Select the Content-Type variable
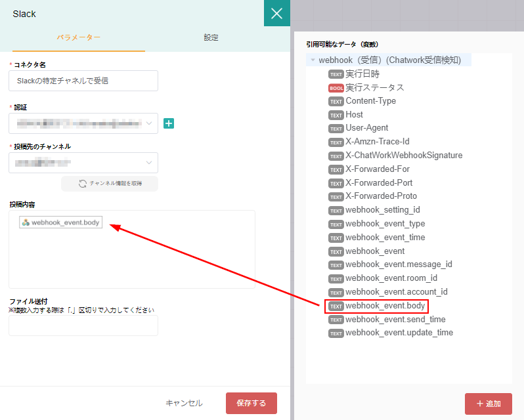The height and width of the screenshot is (420, 524). coord(362,101)
